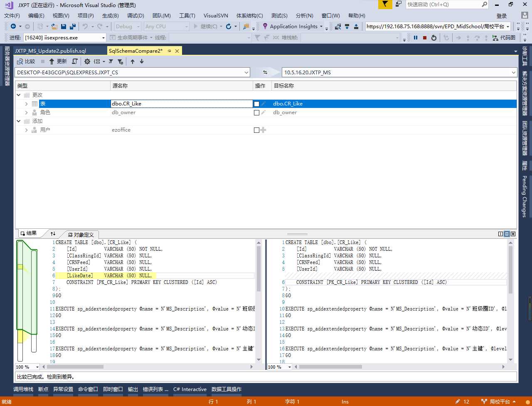The width and height of the screenshot is (532, 406).
Task: Click the 比较 (Compare) button in schema toolbar
Action: 26,61
